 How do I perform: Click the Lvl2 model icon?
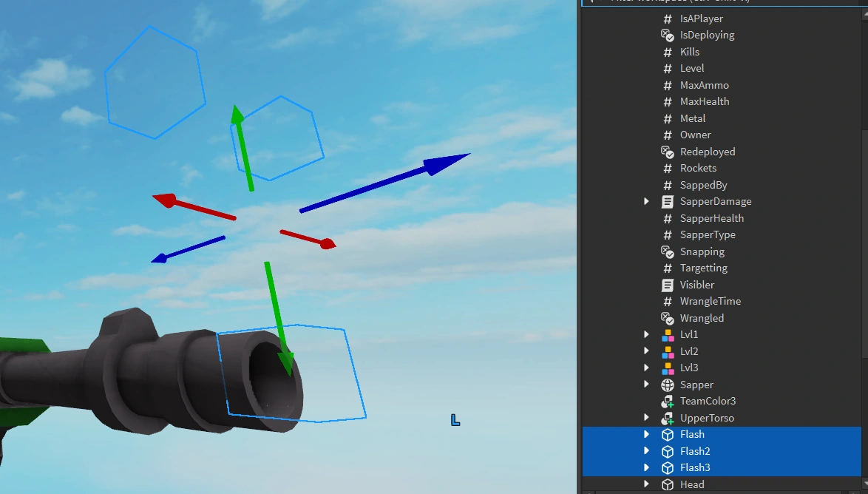[668, 352]
